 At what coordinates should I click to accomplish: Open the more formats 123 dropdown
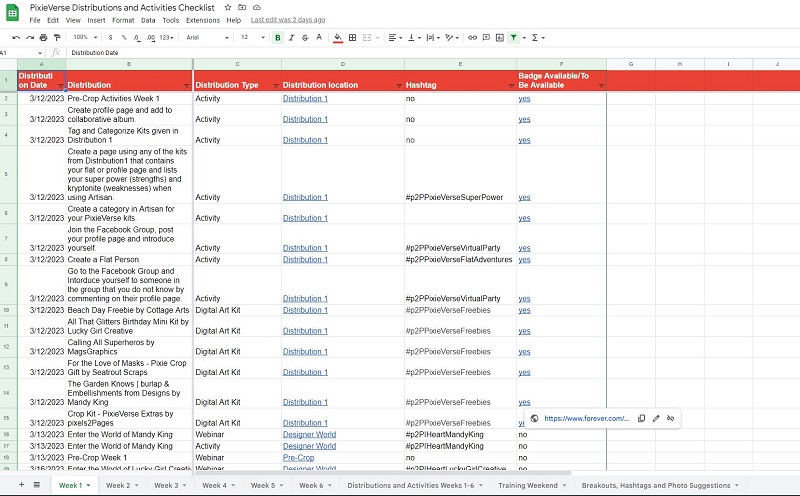click(x=166, y=38)
